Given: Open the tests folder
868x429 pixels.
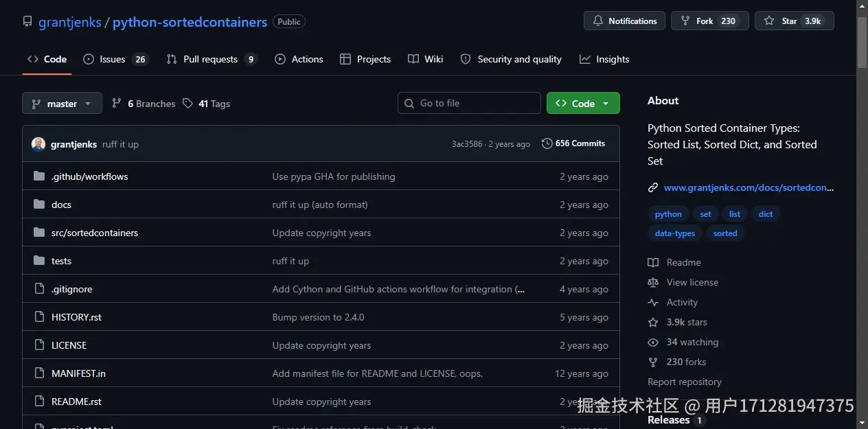Looking at the screenshot, I should [61, 261].
